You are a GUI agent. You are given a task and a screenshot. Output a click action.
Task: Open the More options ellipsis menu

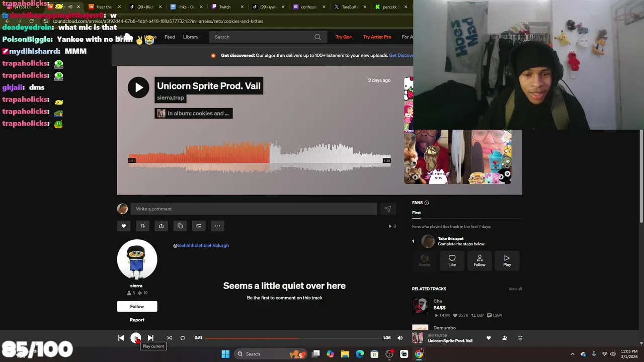(217, 226)
